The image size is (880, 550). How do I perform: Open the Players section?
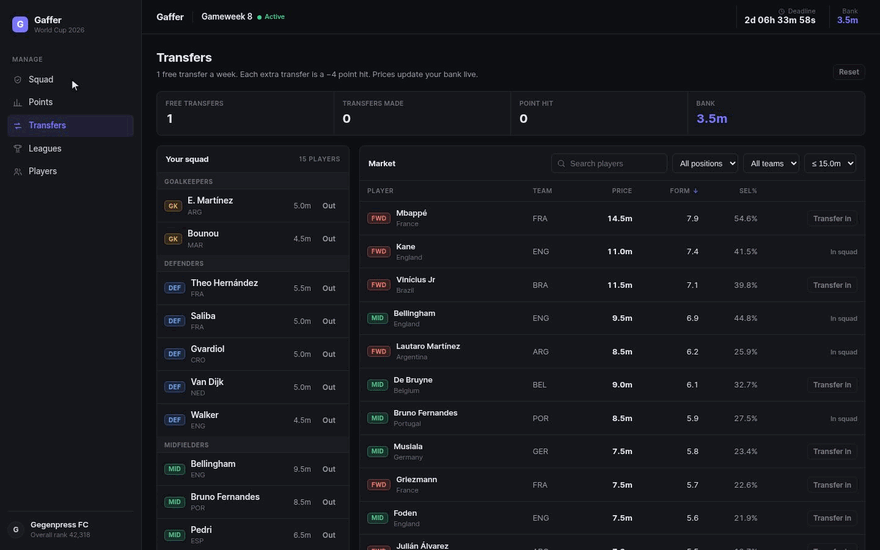tap(71, 172)
